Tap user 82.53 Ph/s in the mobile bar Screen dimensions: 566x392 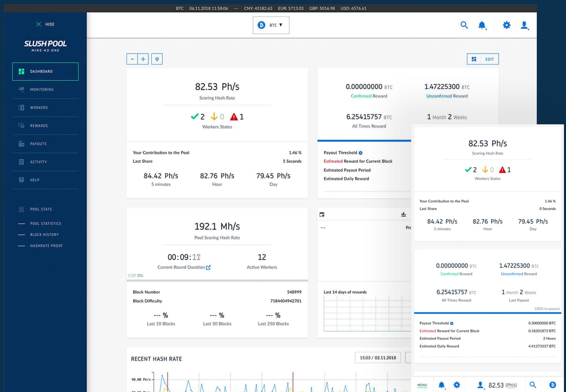point(497,385)
